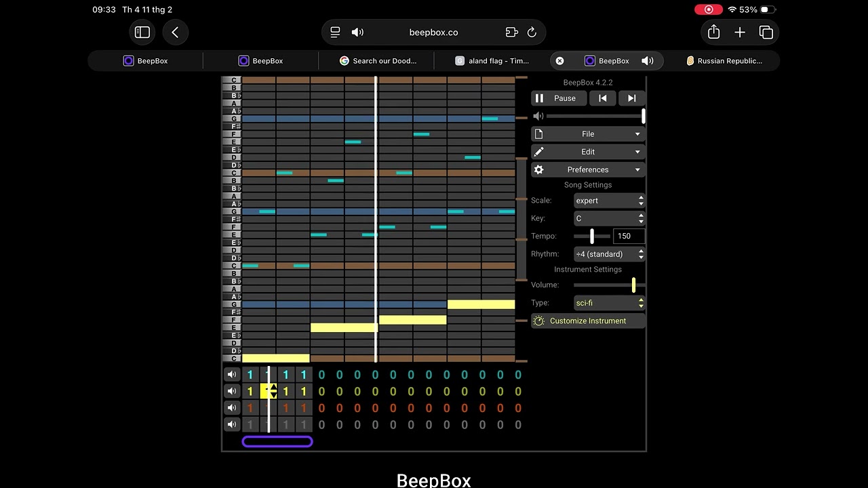Click the BeepBox 4.2.2 title text
Viewport: 868px width, 488px height.
[x=588, y=83]
